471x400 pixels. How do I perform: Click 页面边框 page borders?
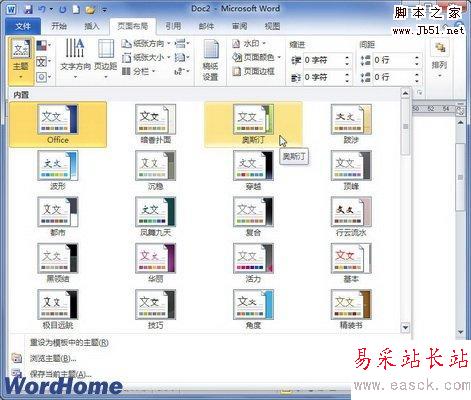(x=254, y=71)
